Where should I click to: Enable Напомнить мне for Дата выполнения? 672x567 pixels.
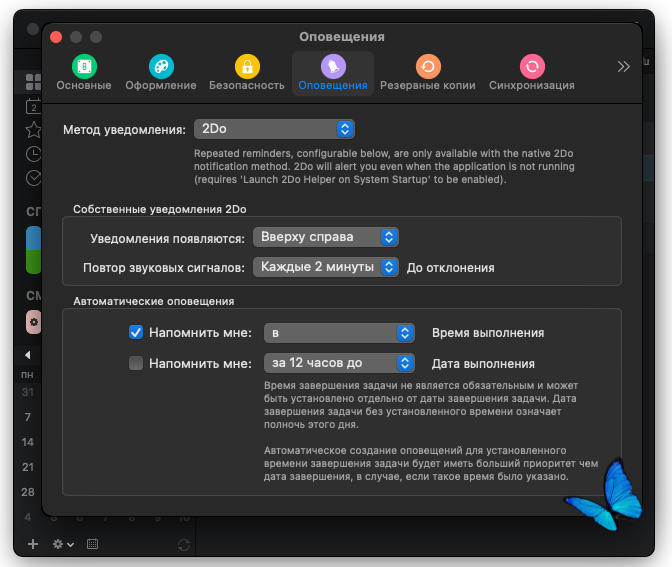pos(136,363)
